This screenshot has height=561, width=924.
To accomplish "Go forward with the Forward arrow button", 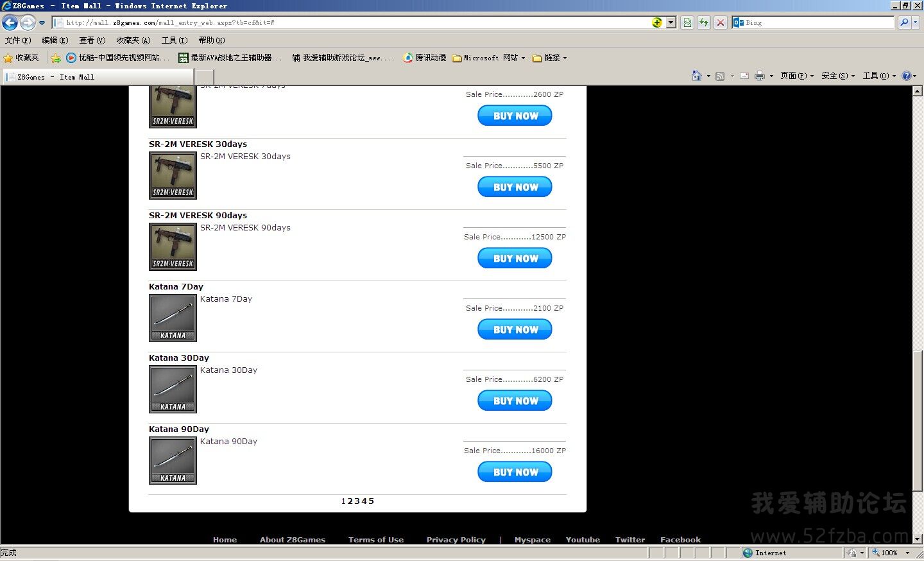I will coord(28,23).
